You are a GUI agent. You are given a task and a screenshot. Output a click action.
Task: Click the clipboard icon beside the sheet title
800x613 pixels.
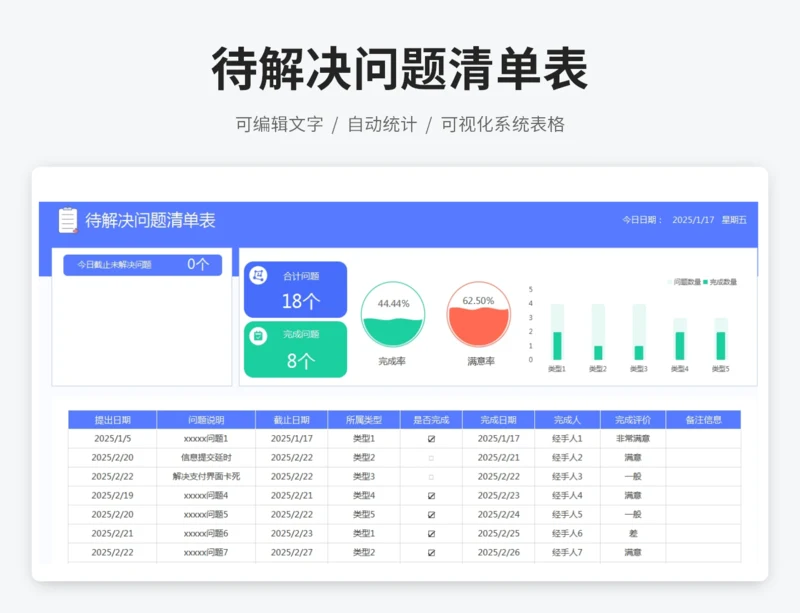point(68,220)
